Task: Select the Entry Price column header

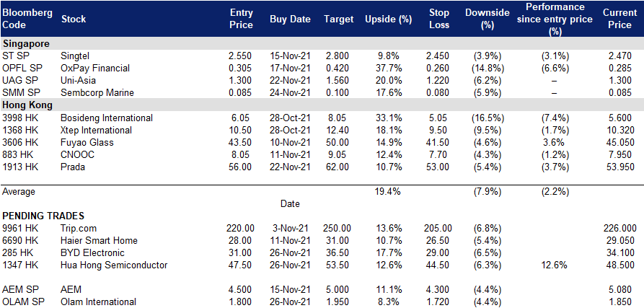Action: tap(241, 19)
